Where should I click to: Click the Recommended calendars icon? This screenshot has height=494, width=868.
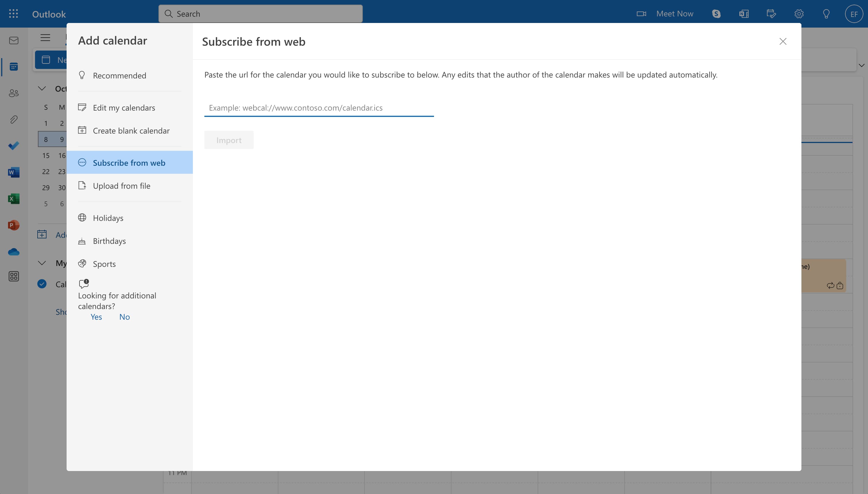click(82, 75)
